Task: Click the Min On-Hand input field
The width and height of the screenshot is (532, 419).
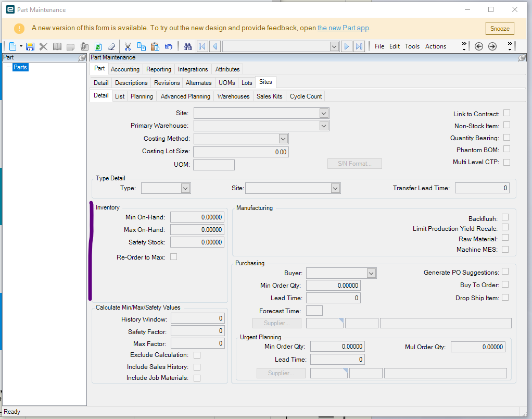Action: [197, 217]
